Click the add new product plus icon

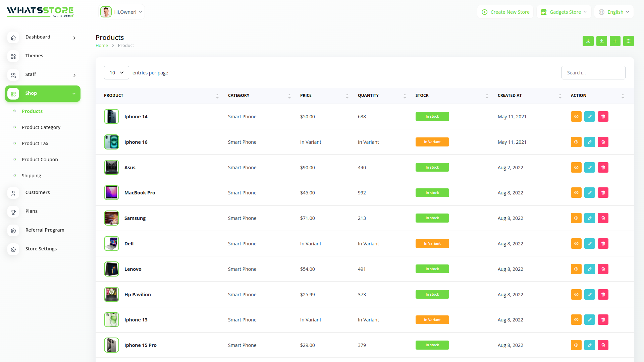615,41
